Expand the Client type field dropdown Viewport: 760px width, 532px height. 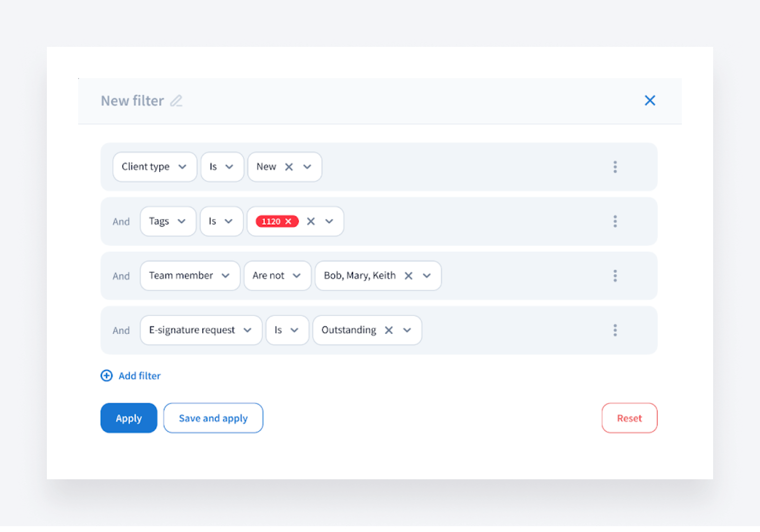[154, 167]
